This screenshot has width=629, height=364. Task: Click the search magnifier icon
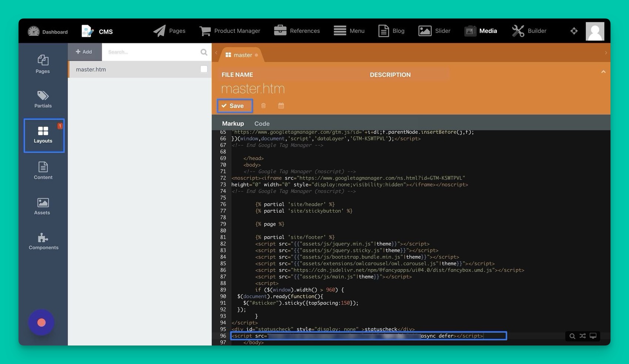[204, 52]
